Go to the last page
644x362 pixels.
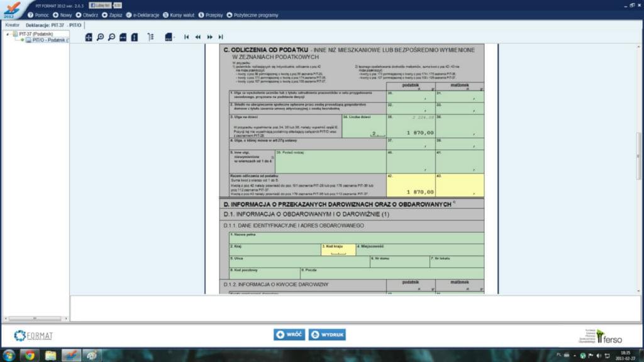(x=221, y=37)
